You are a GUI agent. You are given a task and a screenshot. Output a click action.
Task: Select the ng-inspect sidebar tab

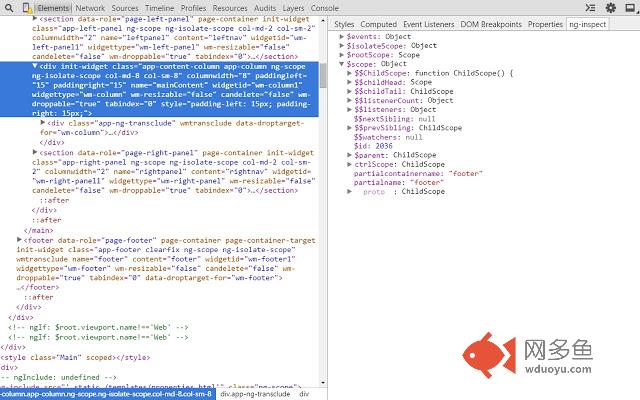pyautogui.click(x=587, y=24)
